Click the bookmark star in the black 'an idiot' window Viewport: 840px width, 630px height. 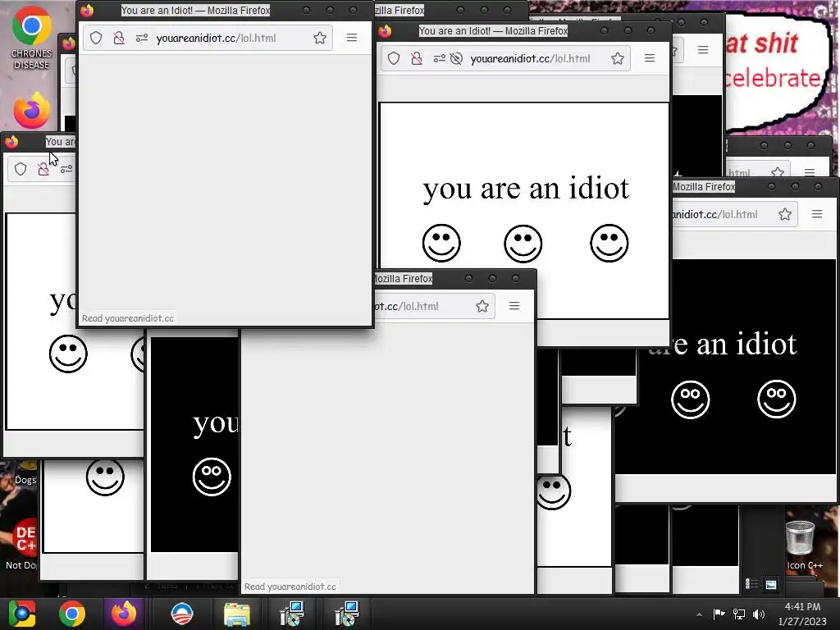click(x=785, y=214)
